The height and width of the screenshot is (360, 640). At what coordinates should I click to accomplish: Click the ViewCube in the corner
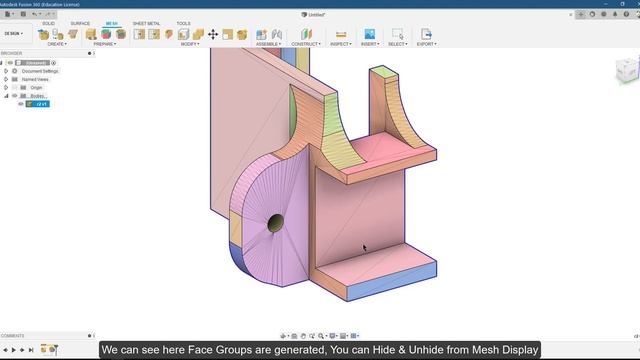click(x=627, y=70)
